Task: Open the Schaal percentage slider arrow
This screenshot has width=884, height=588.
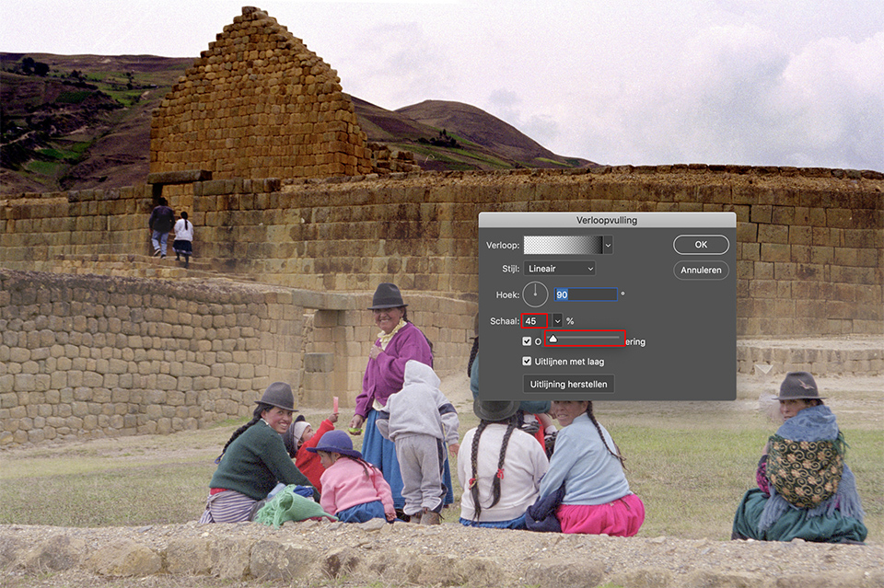Action: point(558,321)
